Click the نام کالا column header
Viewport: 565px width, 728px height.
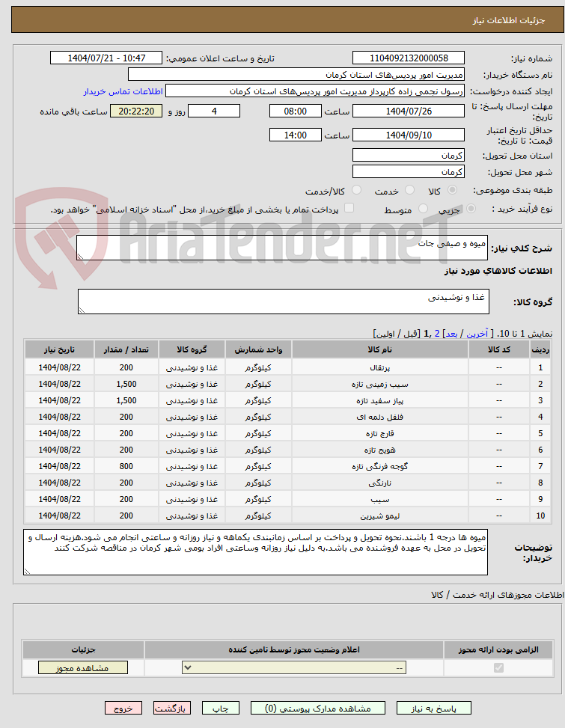point(379,349)
